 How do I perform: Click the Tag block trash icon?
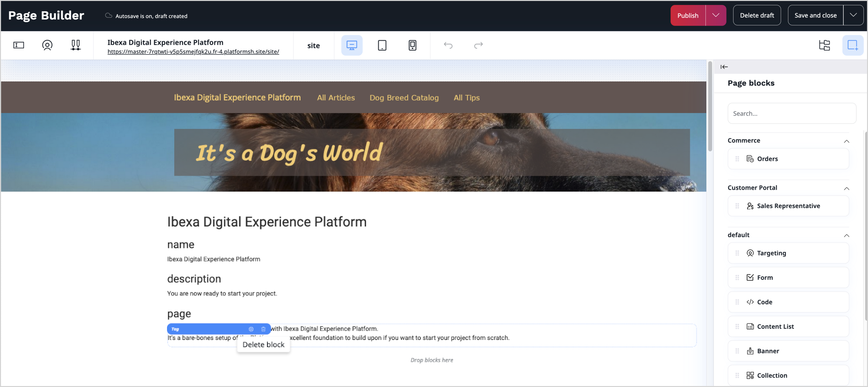click(x=264, y=329)
